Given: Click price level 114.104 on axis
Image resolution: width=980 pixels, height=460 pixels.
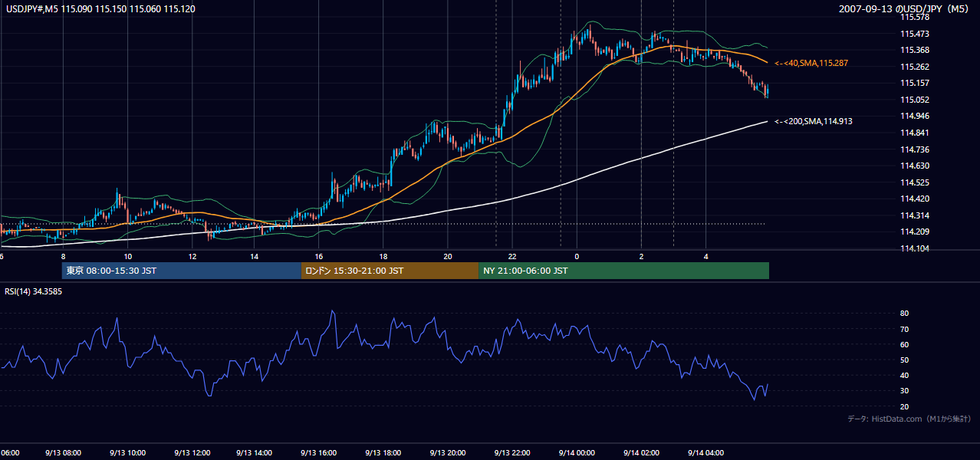Looking at the screenshot, I should pyautogui.click(x=914, y=248).
